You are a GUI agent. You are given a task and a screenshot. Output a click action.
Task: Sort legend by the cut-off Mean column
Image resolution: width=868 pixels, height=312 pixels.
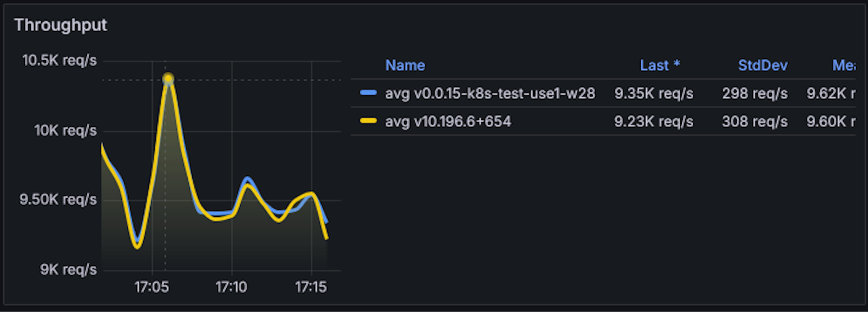843,66
